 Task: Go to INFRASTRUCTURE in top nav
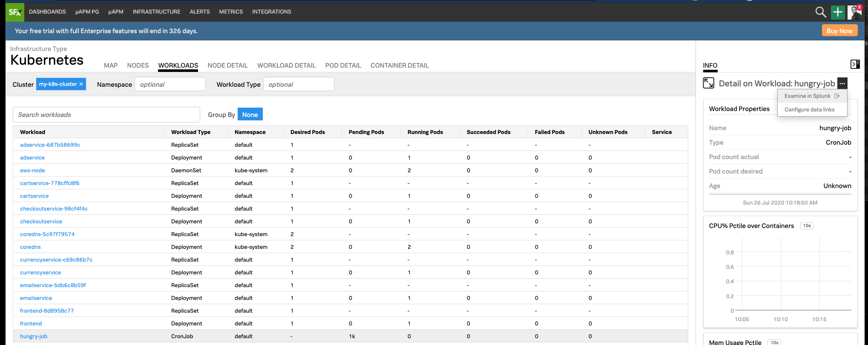[156, 12]
